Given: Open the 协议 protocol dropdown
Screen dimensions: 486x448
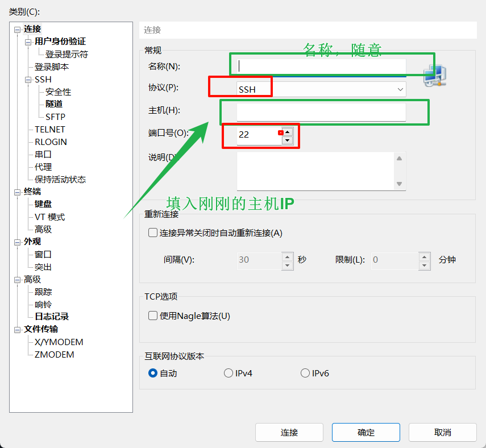Looking at the screenshot, I should tap(400, 89).
